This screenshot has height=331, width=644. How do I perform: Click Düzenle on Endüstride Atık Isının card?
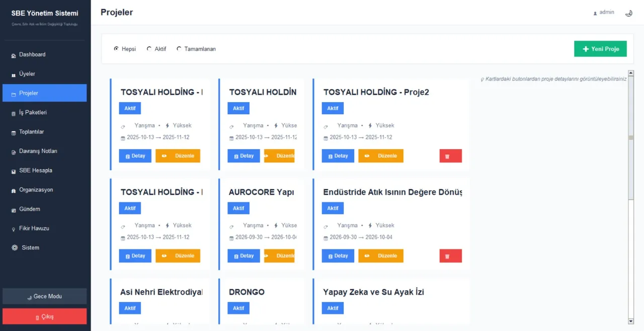click(381, 256)
